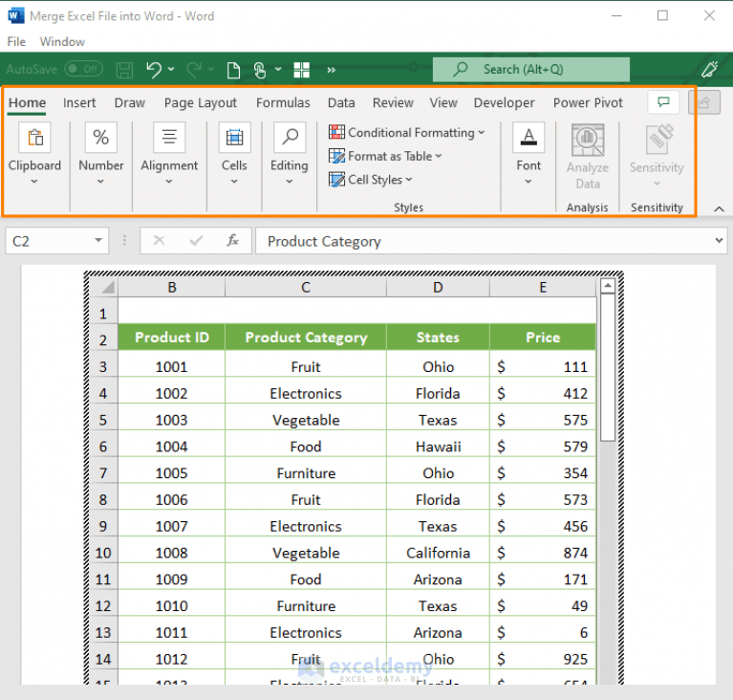Viewport: 733px width, 700px height.
Task: Select the Product ID header cell
Action: point(172,337)
